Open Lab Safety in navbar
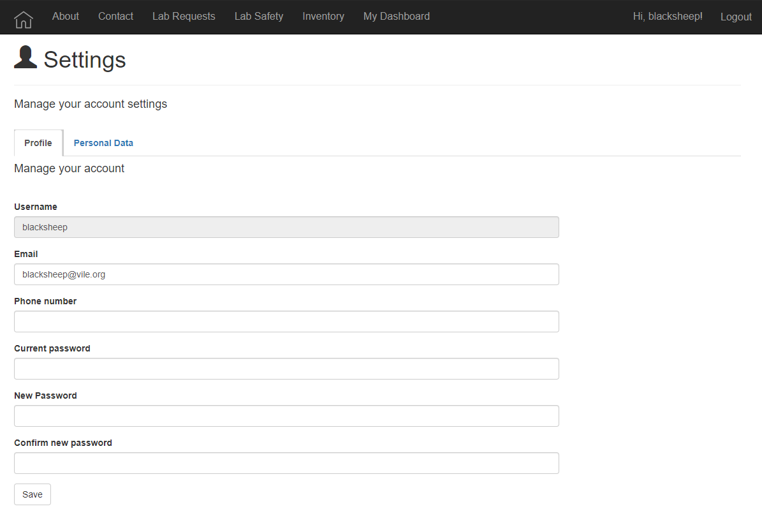This screenshot has height=532, width=762. click(x=258, y=17)
